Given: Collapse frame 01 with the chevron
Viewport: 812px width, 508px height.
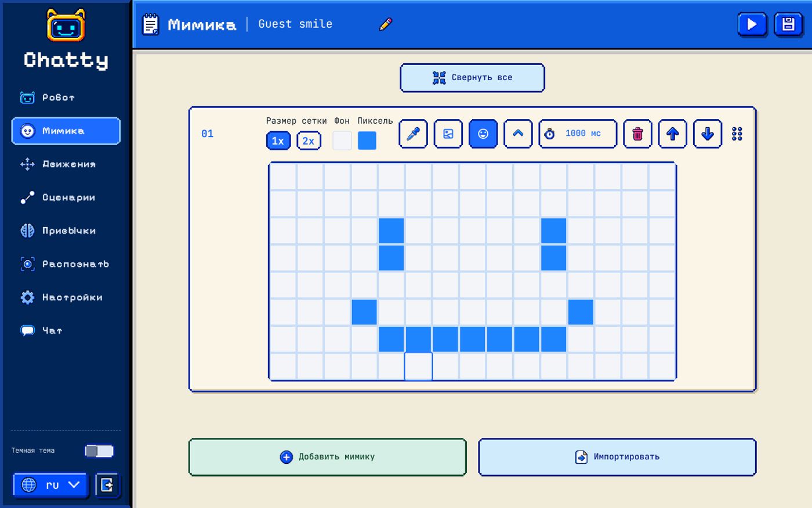Looking at the screenshot, I should (518, 134).
